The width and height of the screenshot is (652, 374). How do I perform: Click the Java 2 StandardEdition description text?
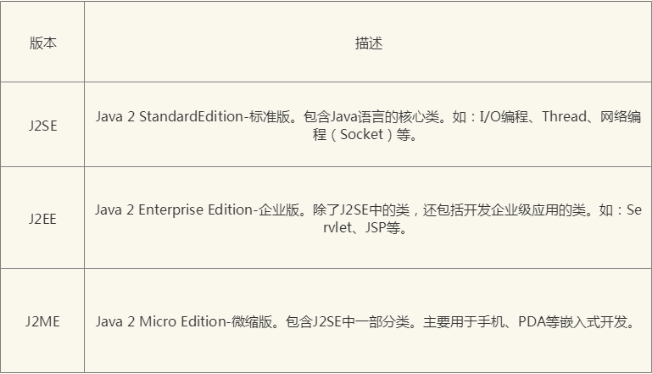click(368, 125)
